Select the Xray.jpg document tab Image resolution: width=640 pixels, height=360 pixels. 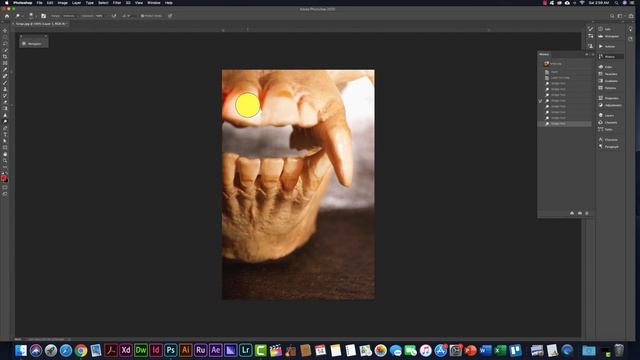click(x=40, y=24)
